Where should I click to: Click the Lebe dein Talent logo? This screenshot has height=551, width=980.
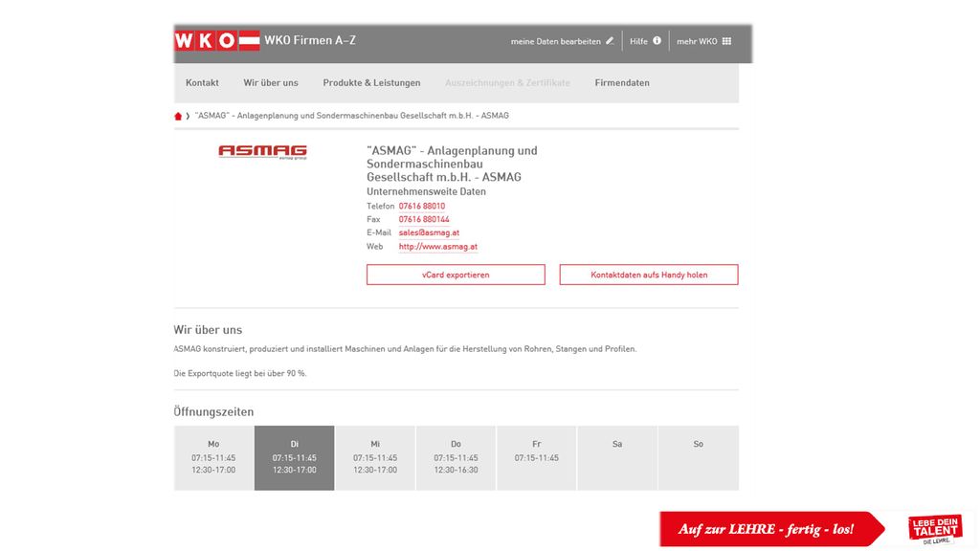[935, 529]
